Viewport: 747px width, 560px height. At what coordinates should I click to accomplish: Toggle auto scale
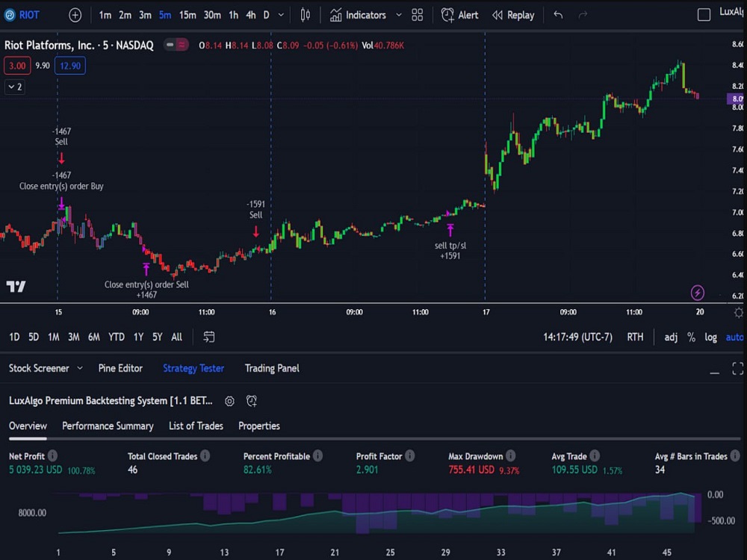(734, 337)
